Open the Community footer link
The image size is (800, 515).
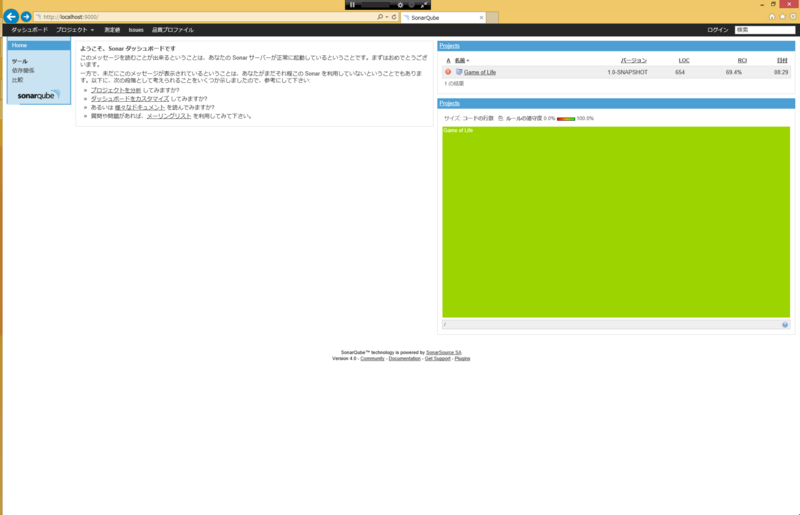372,358
